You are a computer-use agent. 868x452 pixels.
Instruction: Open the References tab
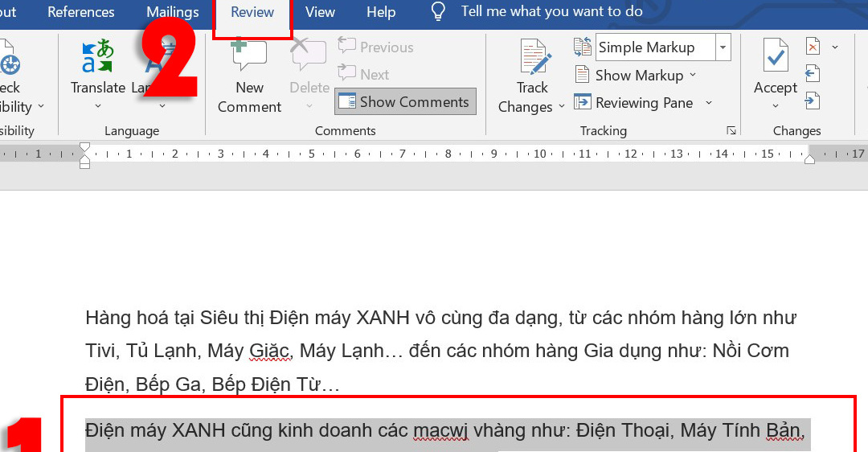[81, 12]
